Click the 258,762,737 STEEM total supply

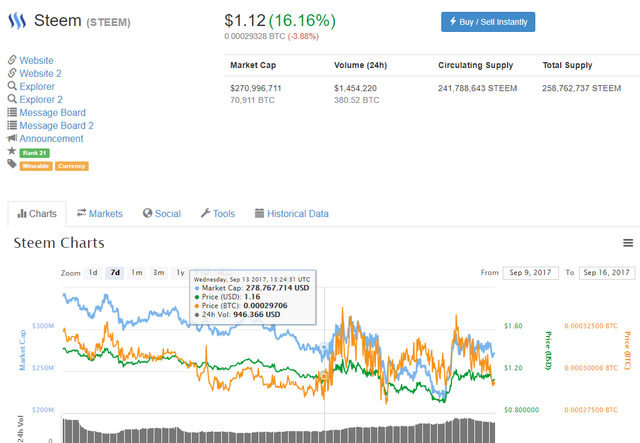(x=582, y=88)
